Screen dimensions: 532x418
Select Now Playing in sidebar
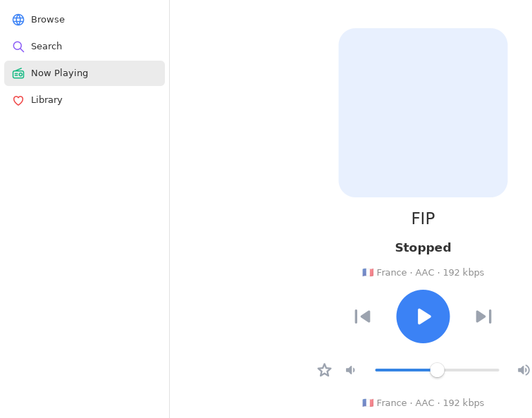(85, 73)
